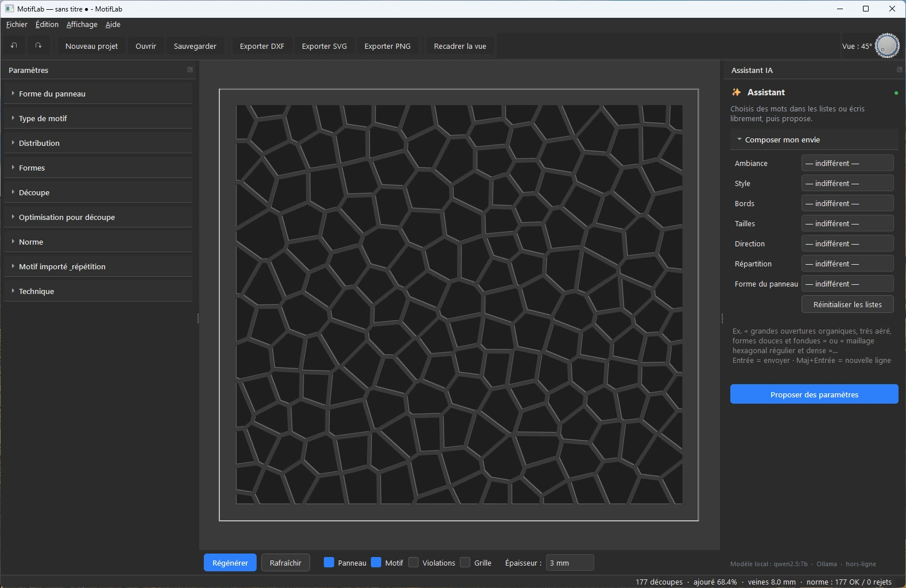The width and height of the screenshot is (906, 588).
Task: Click the Sauvegarder toolbar button
Action: tap(195, 46)
